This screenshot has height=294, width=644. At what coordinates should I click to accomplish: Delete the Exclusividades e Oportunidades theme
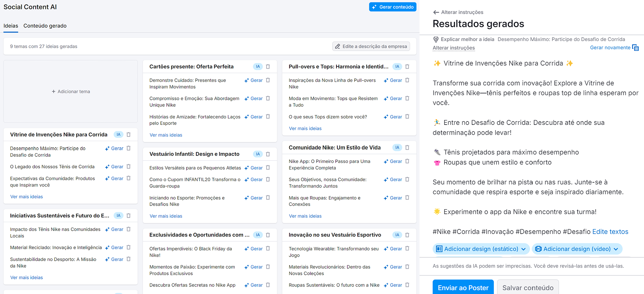[268, 235]
